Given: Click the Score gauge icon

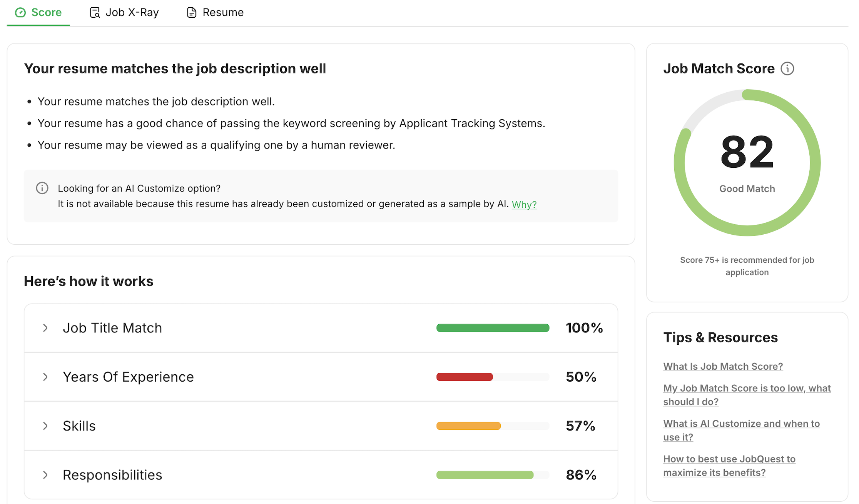Looking at the screenshot, I should [x=20, y=13].
